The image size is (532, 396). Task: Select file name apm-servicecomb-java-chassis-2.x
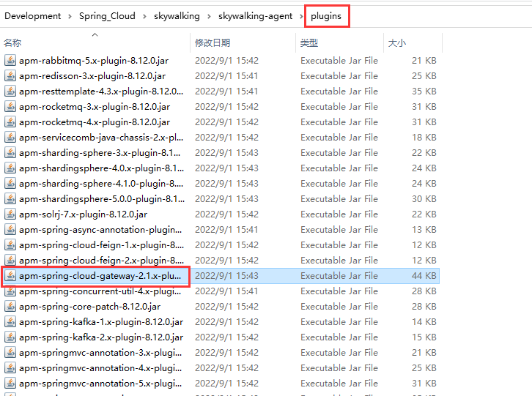(x=101, y=138)
